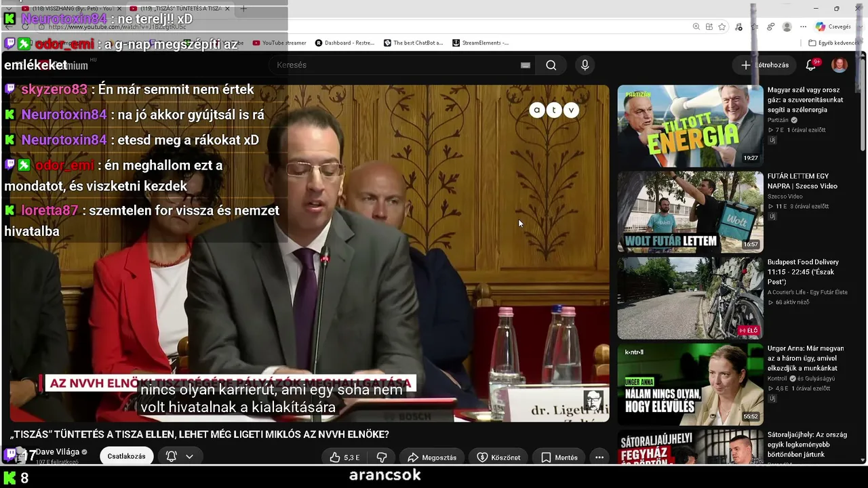Open the browser extension icon beside the profile
The width and height of the screenshot is (868, 488).
click(x=771, y=26)
